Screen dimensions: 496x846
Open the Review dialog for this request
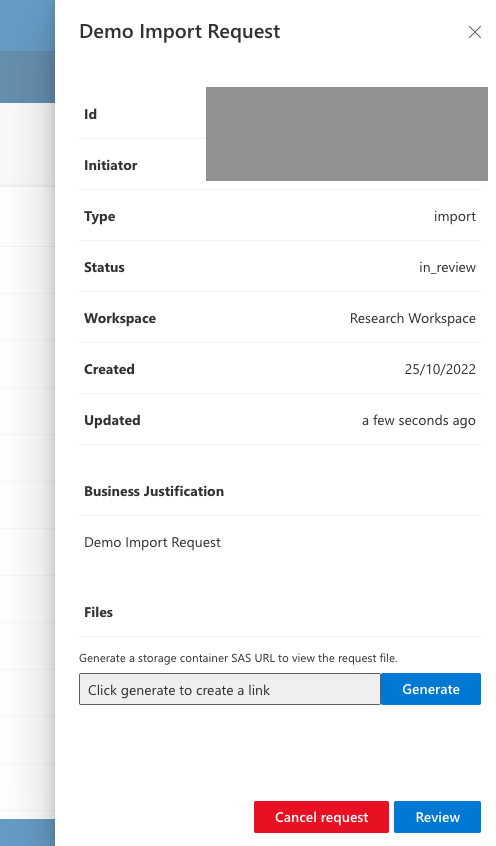pyautogui.click(x=437, y=817)
